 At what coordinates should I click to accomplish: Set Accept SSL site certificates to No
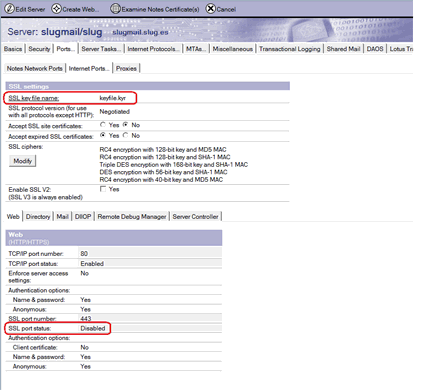click(125, 125)
